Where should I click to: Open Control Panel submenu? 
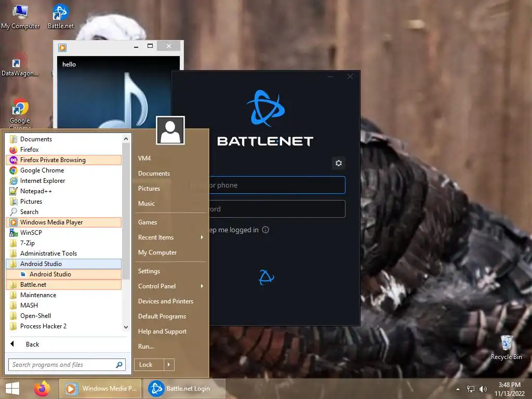point(170,286)
